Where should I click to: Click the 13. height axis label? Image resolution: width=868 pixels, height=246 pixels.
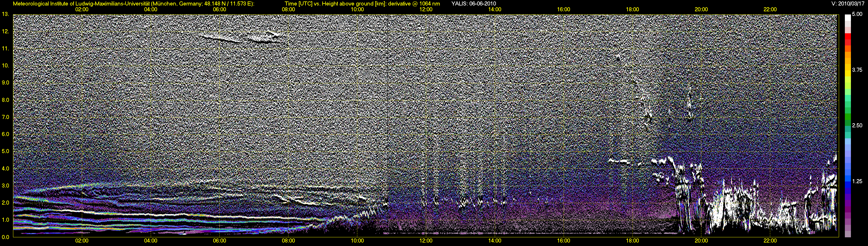pyautogui.click(x=5, y=14)
